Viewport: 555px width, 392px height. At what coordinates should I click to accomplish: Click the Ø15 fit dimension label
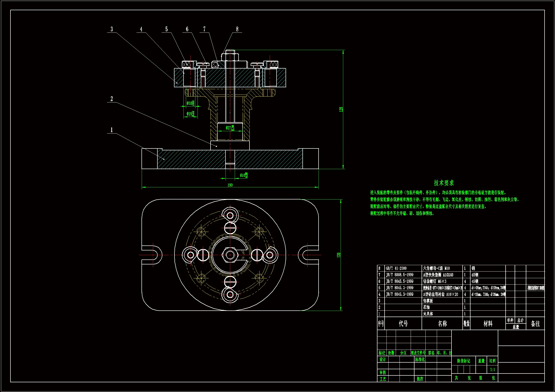[x=190, y=114]
